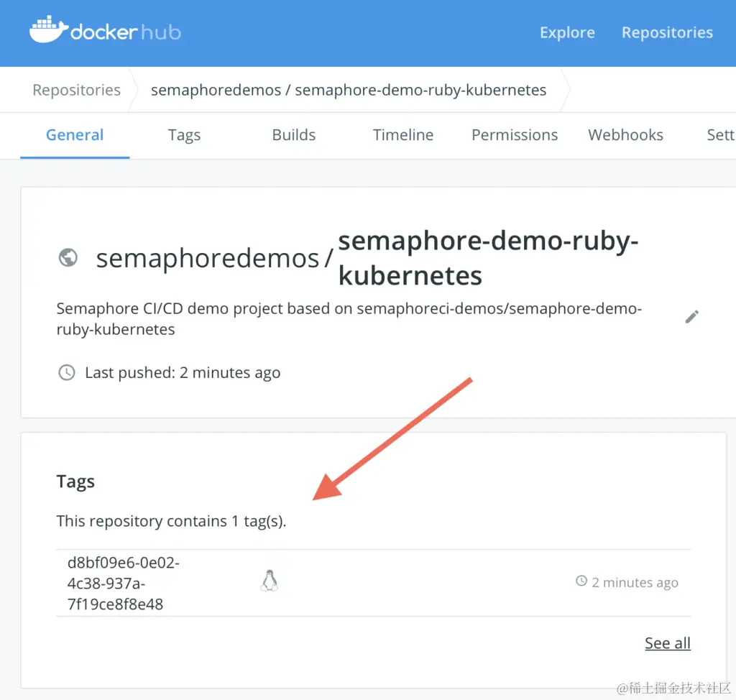Open the Repositories breadcrumb link
The height and width of the screenshot is (700, 736).
(x=75, y=89)
